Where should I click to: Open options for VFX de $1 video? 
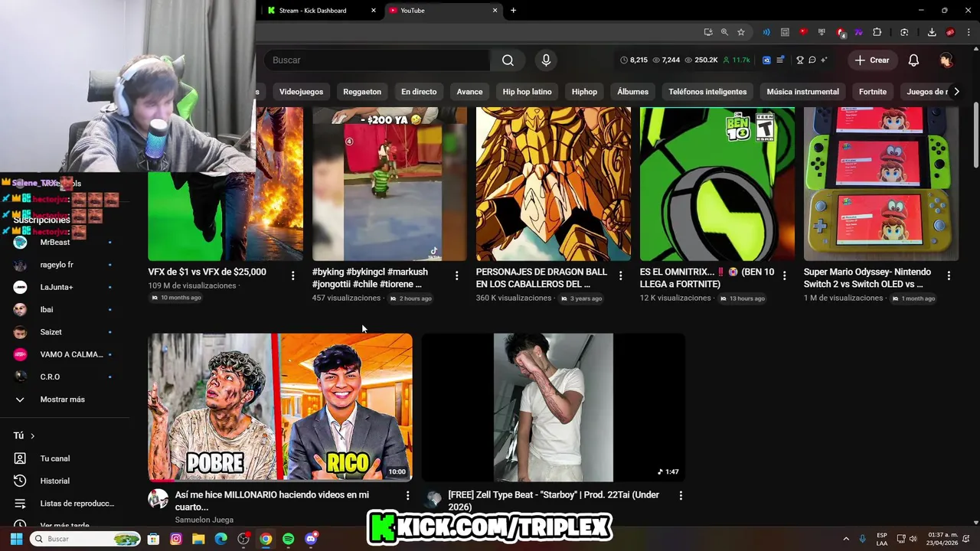(x=292, y=275)
